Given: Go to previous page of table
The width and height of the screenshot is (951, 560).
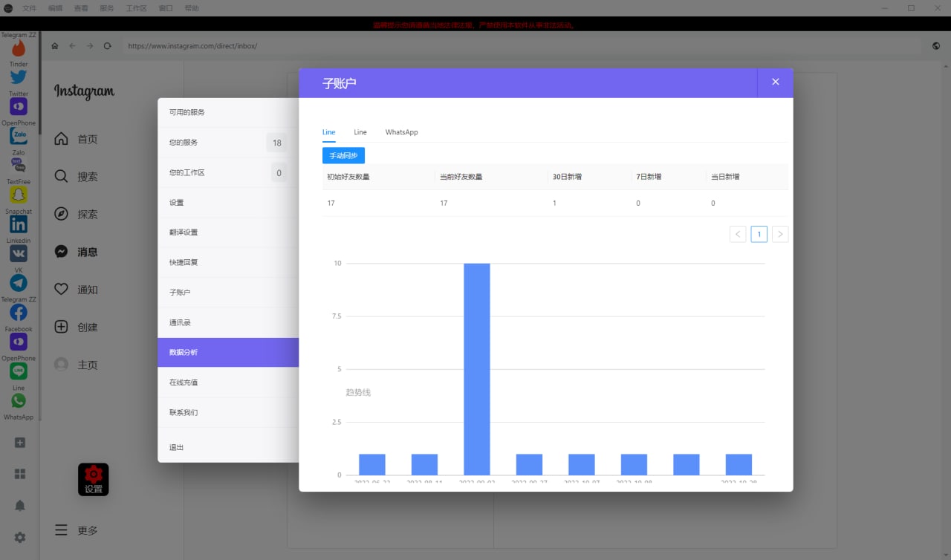Looking at the screenshot, I should pyautogui.click(x=738, y=235).
